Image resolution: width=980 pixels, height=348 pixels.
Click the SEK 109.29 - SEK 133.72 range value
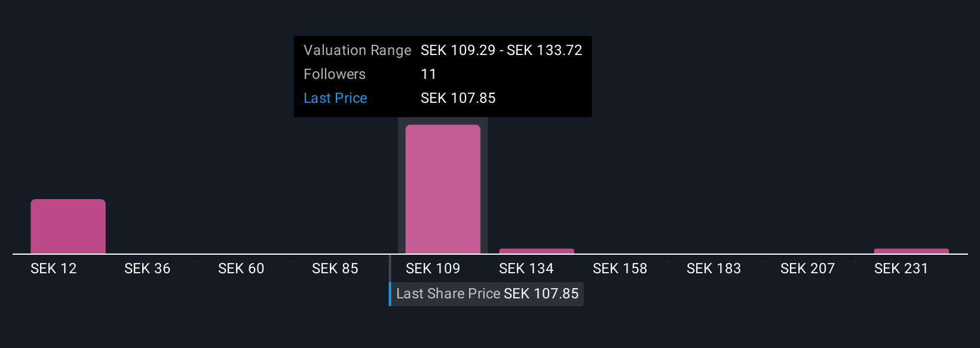(x=501, y=50)
